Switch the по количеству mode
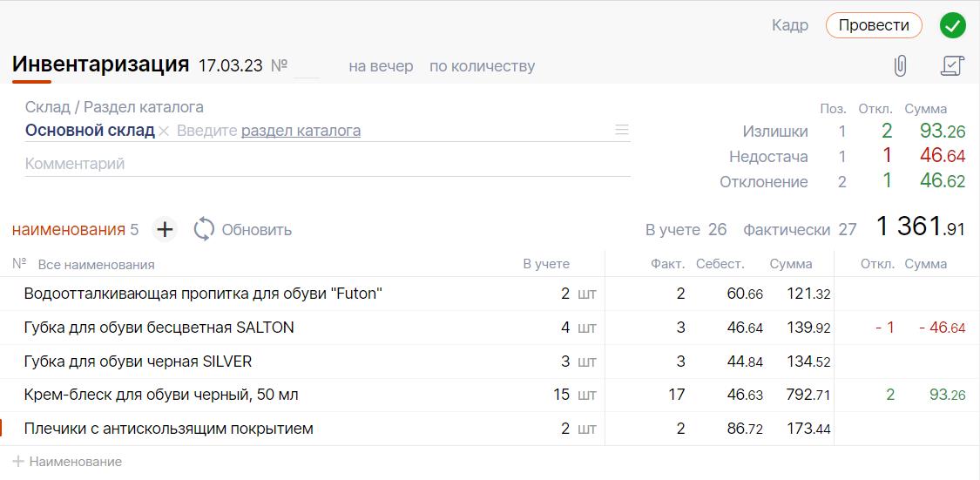The image size is (980, 480). click(482, 66)
